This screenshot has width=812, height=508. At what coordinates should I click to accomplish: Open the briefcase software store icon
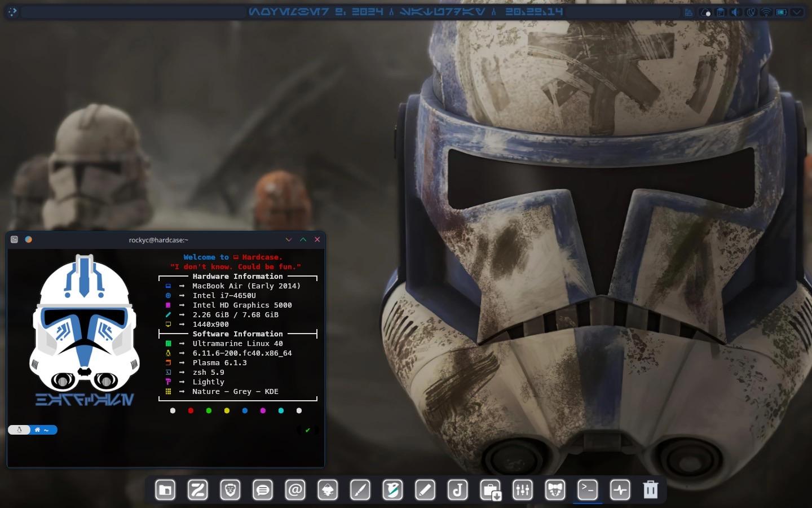pyautogui.click(x=490, y=490)
